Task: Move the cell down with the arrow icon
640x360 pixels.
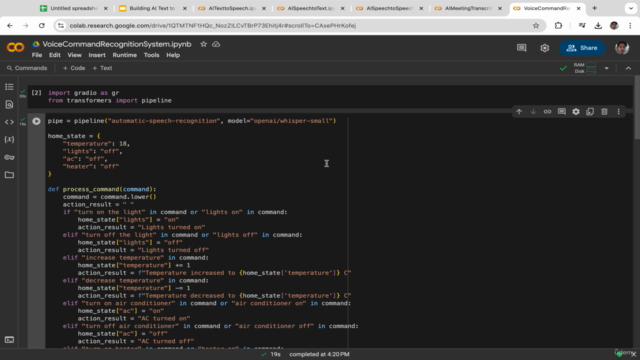Action: (533, 111)
